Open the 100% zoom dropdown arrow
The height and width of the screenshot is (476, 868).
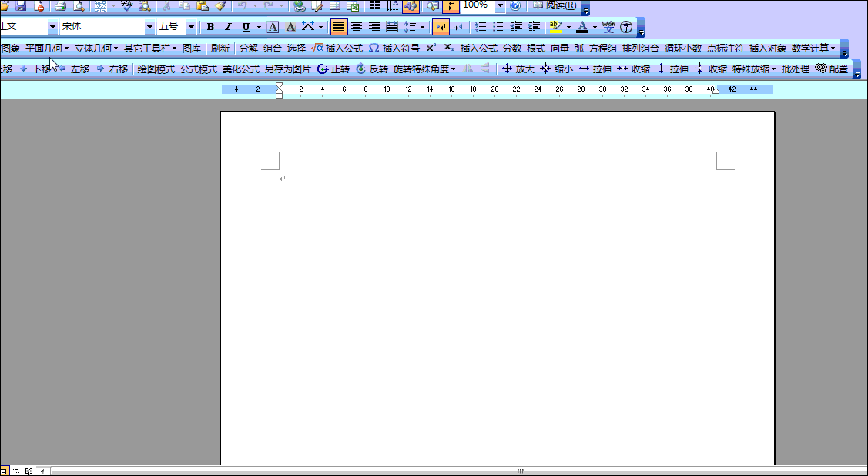[x=500, y=5]
